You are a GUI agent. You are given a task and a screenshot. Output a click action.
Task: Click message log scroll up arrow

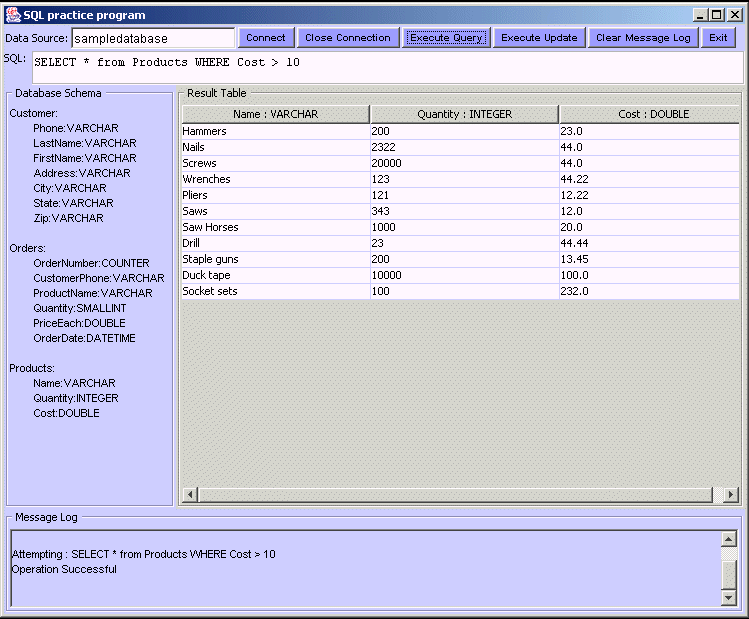point(728,539)
